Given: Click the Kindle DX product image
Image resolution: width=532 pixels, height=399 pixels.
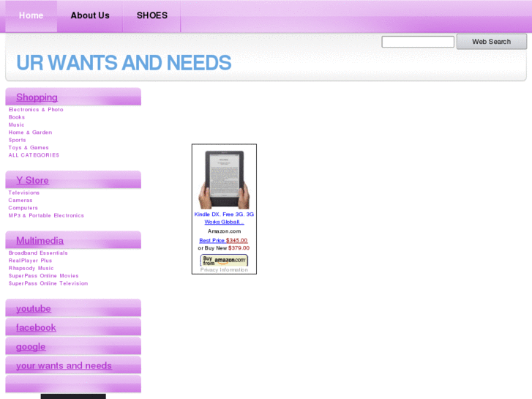Looking at the screenshot, I should [x=224, y=179].
